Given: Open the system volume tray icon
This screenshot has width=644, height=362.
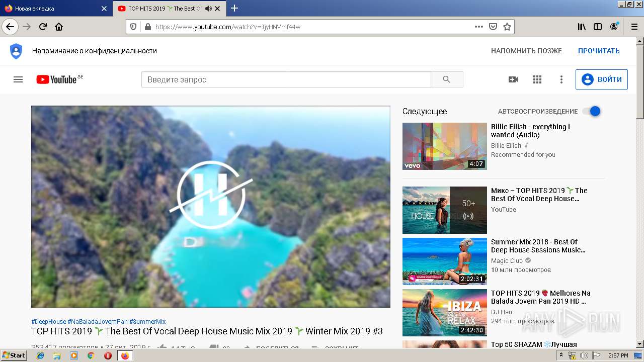Looking at the screenshot, I should tap(584, 355).
